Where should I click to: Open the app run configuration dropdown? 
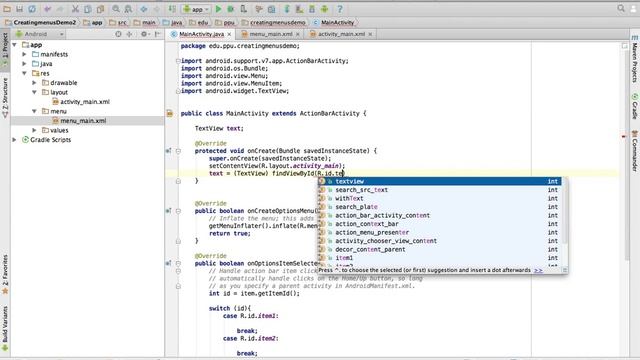(x=196, y=9)
